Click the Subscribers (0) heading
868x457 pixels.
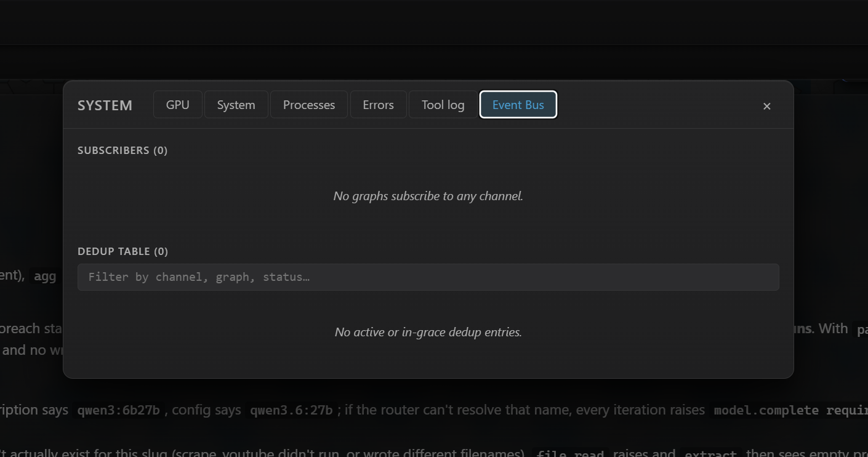[123, 150]
